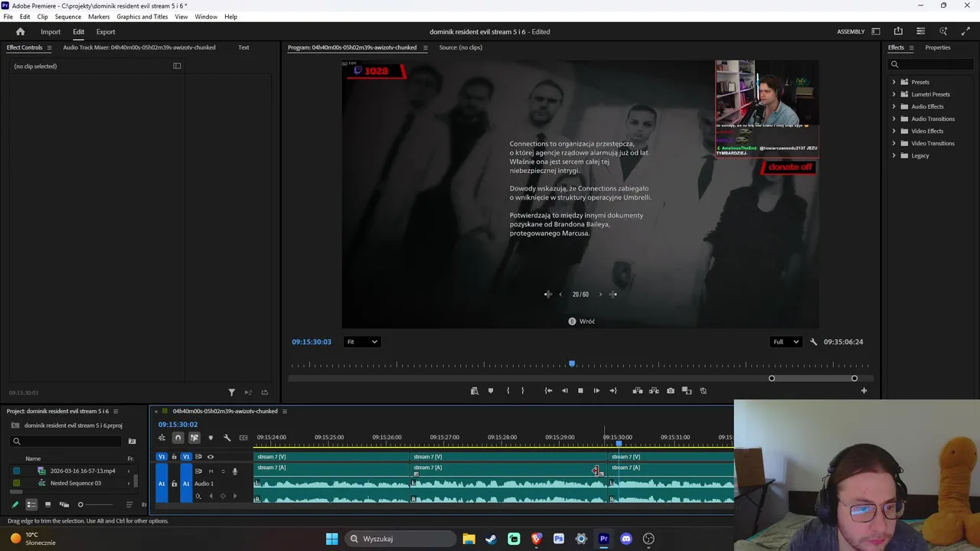Open the Import workspace

(51, 31)
